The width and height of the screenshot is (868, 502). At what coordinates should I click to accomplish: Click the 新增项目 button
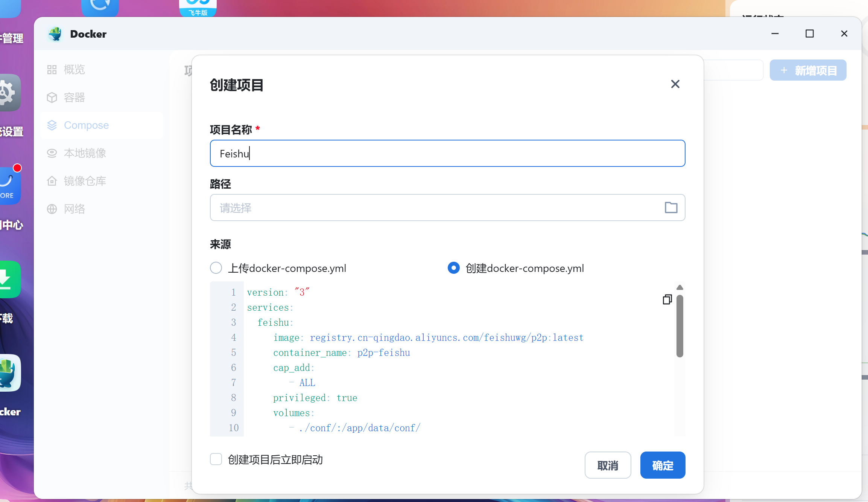(808, 70)
